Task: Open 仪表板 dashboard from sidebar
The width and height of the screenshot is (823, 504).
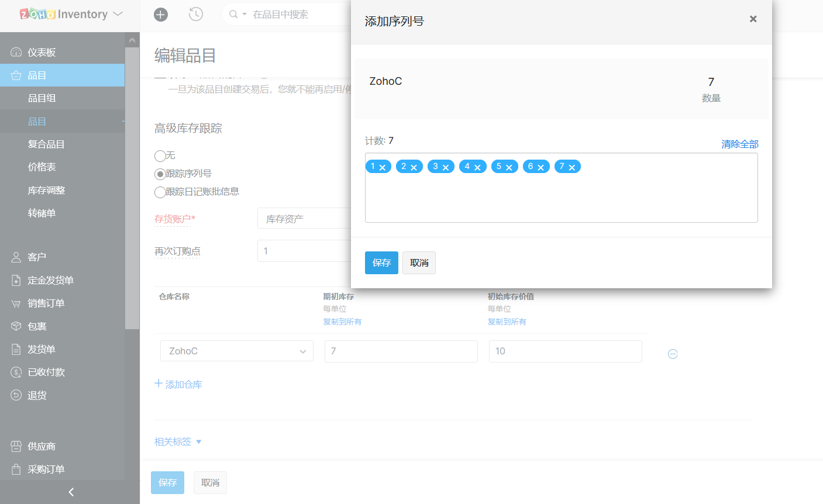Action: pyautogui.click(x=42, y=53)
